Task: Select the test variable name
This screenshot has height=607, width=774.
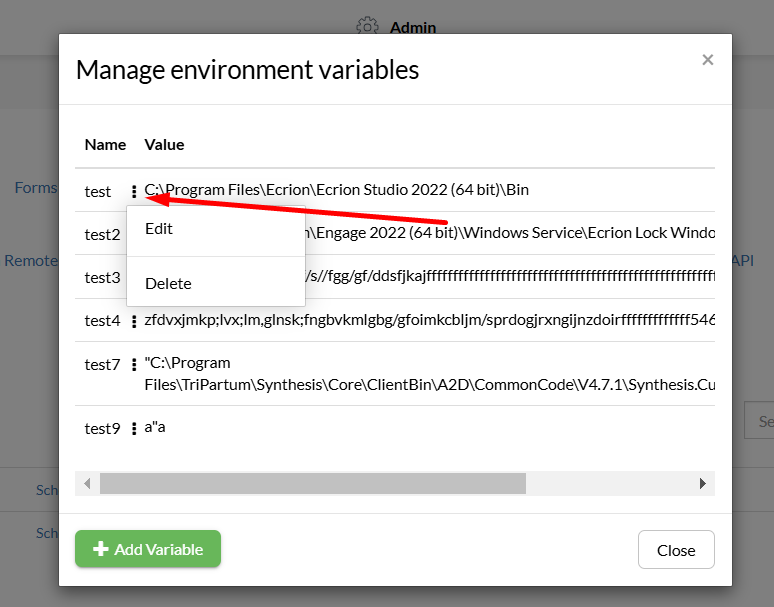Action: click(x=98, y=191)
